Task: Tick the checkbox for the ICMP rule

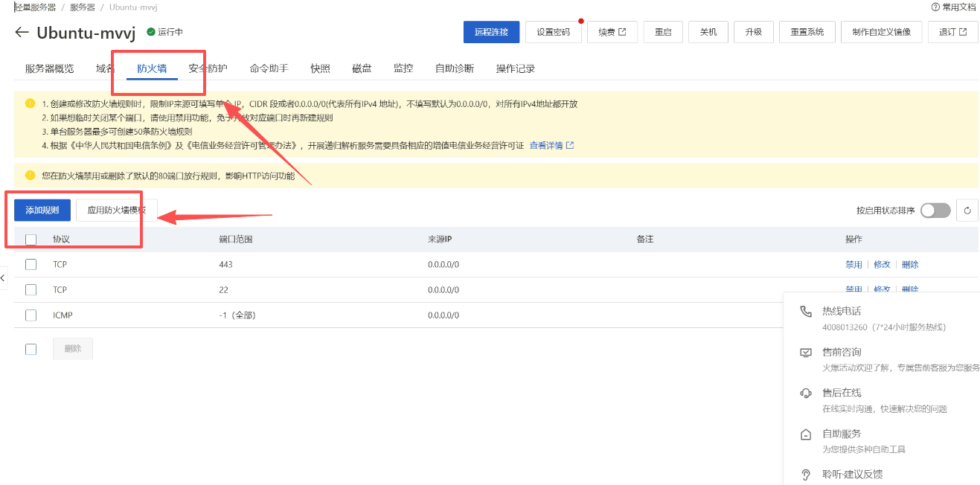Action: click(31, 315)
